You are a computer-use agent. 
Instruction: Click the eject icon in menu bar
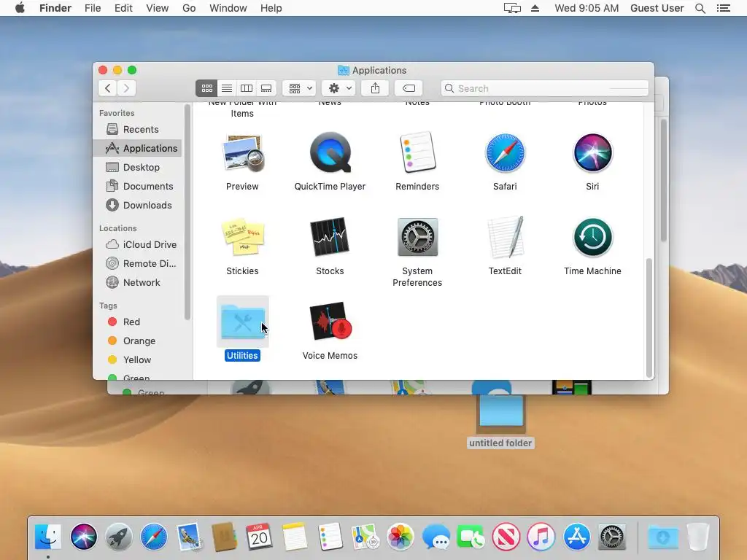[535, 8]
